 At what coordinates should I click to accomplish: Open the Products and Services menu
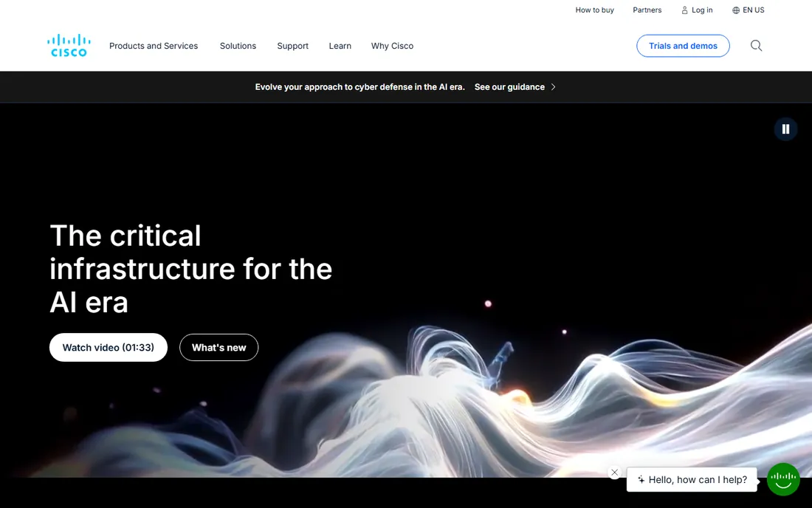154,46
